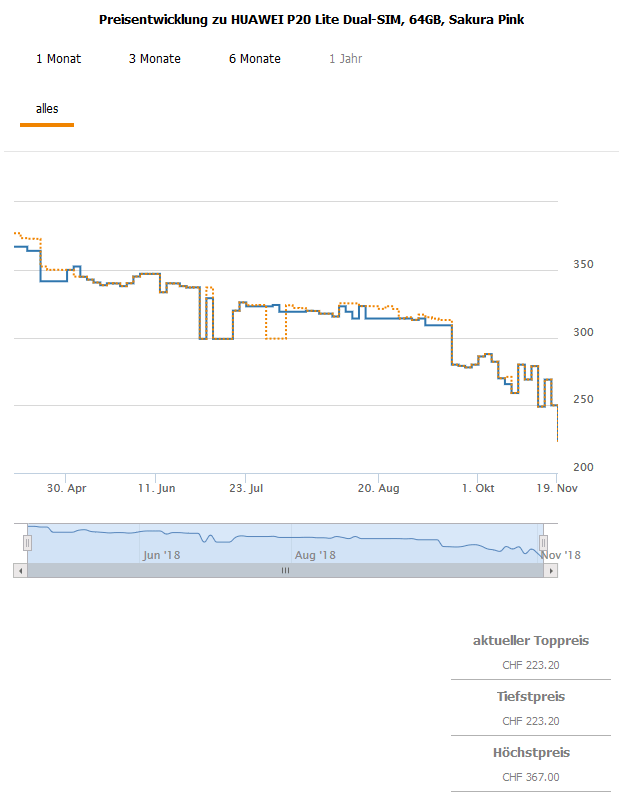This screenshot has width=623, height=802.
Task: Click Jun '18 in the navigator
Action: point(161,554)
